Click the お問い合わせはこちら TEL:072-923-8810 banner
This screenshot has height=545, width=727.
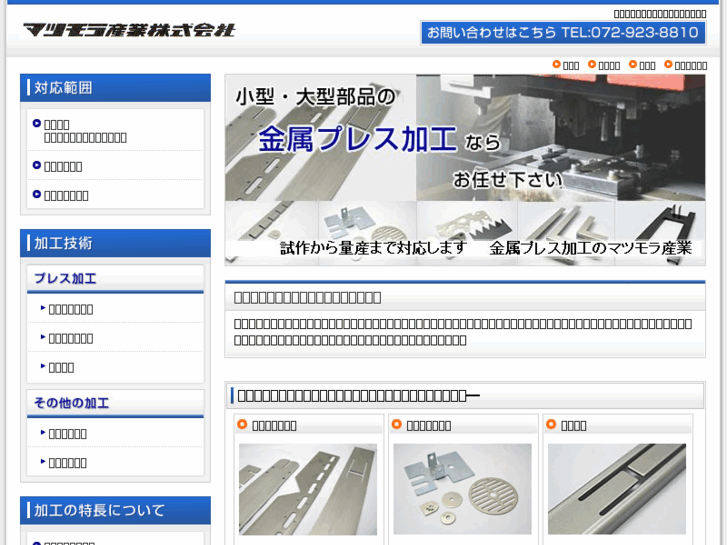[563, 32]
